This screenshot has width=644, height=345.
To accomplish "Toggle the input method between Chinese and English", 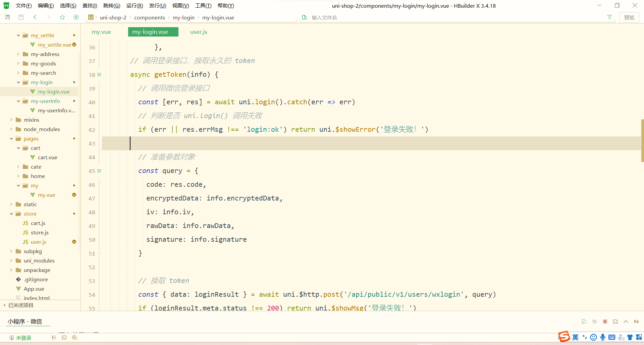I will [575, 337].
